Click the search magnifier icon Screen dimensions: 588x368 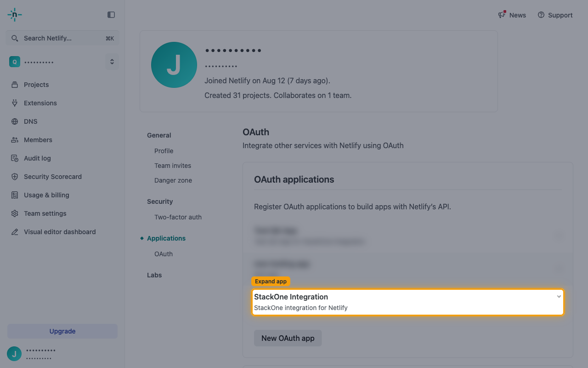(x=15, y=39)
